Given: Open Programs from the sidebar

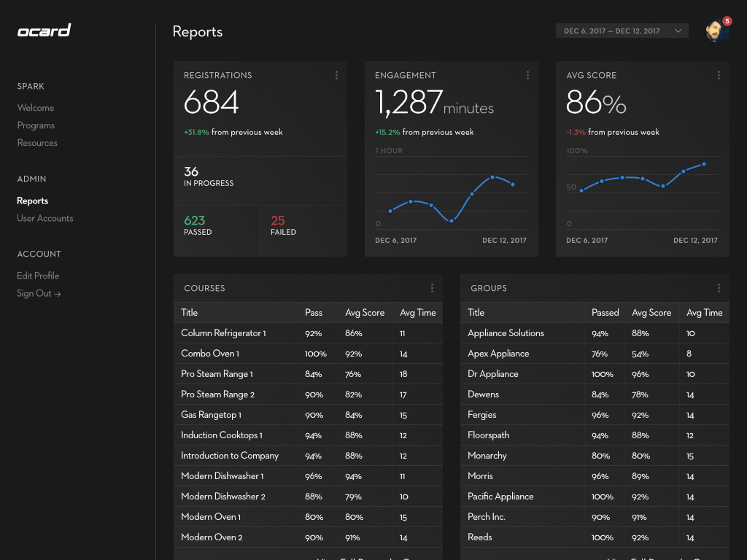Looking at the screenshot, I should pos(36,125).
